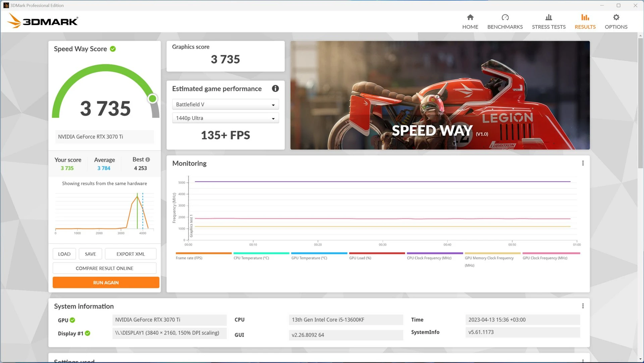
Task: Click the green validation check beside Speed Way Score
Action: tap(113, 49)
